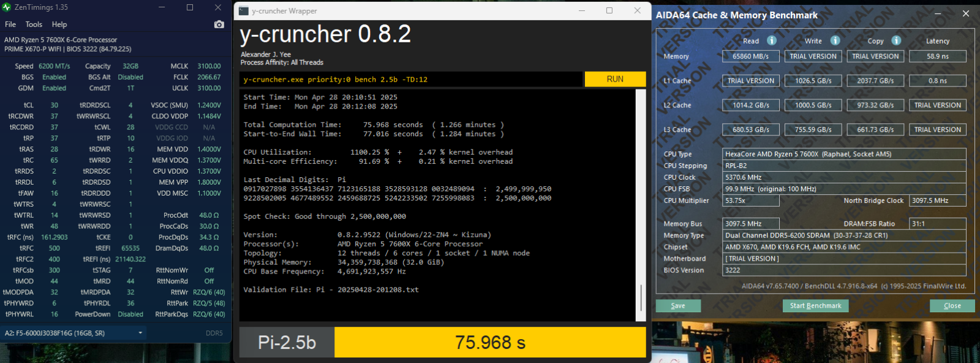This screenshot has width=980, height=363.
Task: Open the Tools menu in ZenTimings
Action: point(34,25)
